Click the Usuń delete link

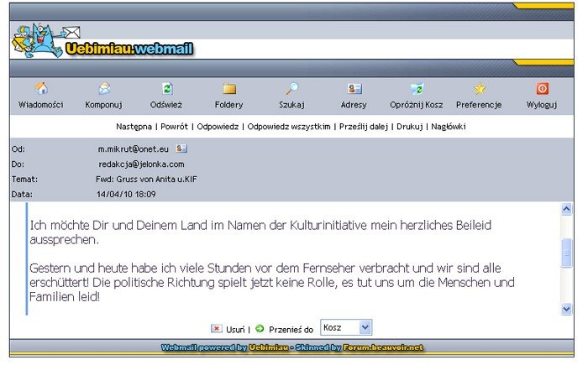[x=235, y=330]
